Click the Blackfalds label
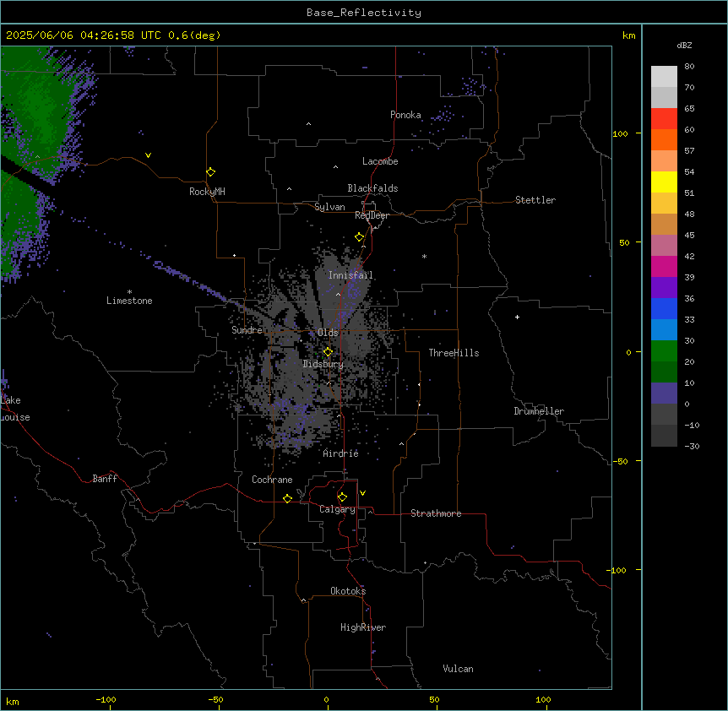Image resolution: width=728 pixels, height=711 pixels. coord(372,188)
